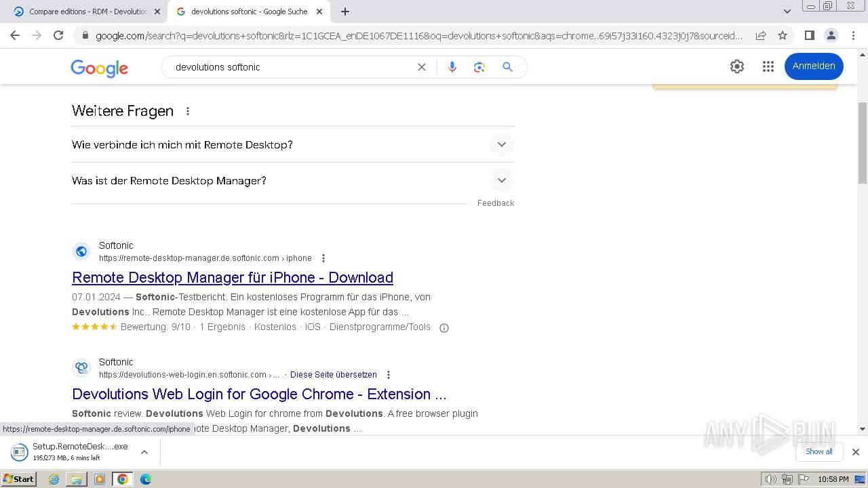Go back with the browser back arrow
The width and height of the screenshot is (868, 488).
15,35
